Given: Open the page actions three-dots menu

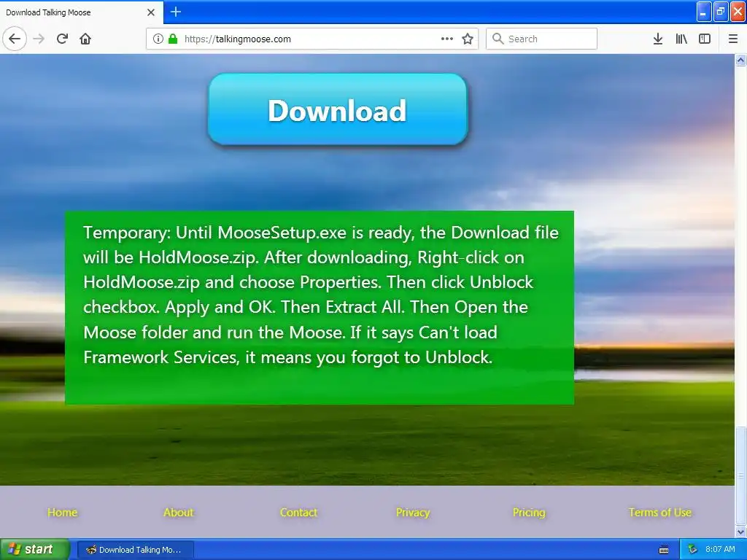Looking at the screenshot, I should point(447,39).
